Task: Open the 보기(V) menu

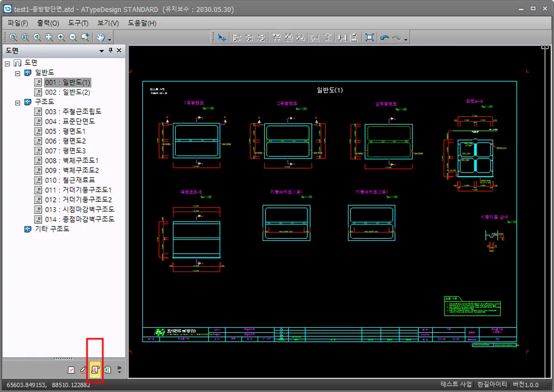Action: [108, 23]
